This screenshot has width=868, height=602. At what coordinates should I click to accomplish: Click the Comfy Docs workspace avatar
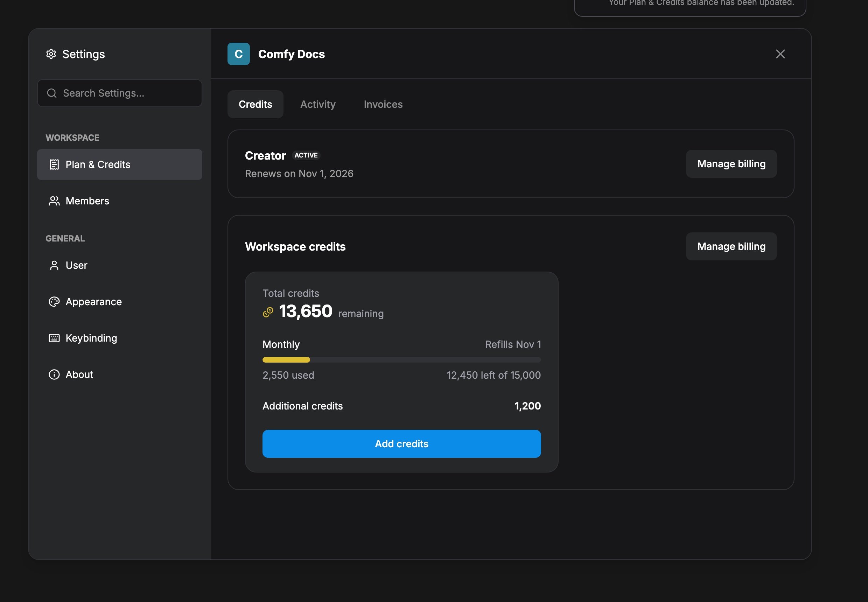pos(238,54)
